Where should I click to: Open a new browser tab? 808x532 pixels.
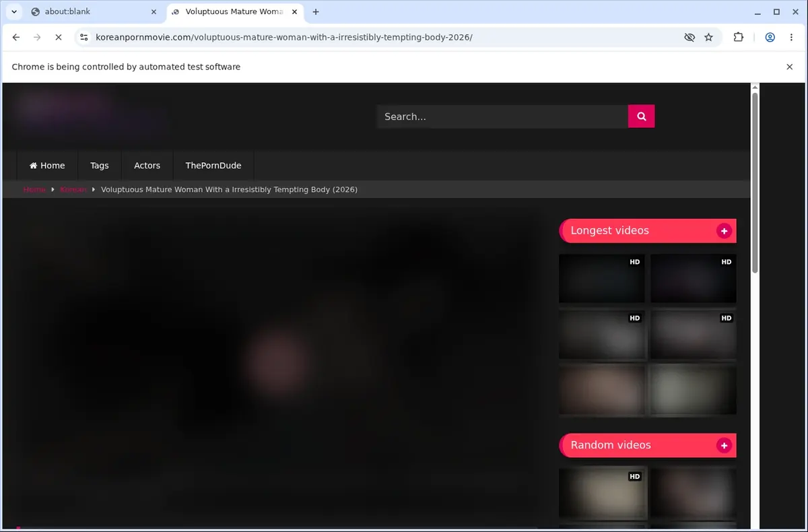(x=316, y=11)
